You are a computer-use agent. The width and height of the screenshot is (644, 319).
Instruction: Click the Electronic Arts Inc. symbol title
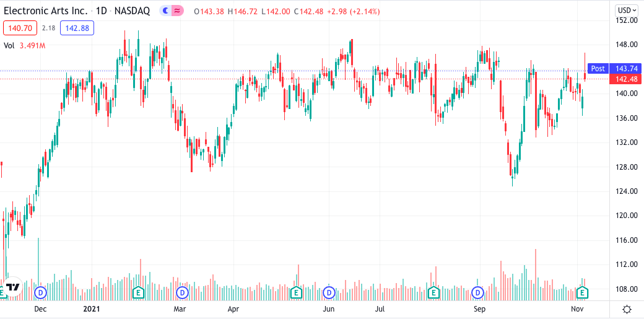pyautogui.click(x=45, y=11)
